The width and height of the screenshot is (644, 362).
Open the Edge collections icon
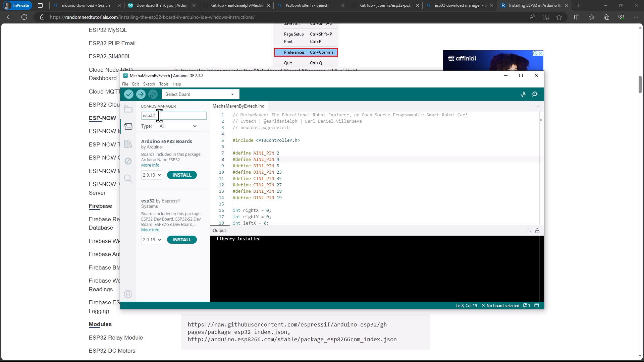(606, 17)
